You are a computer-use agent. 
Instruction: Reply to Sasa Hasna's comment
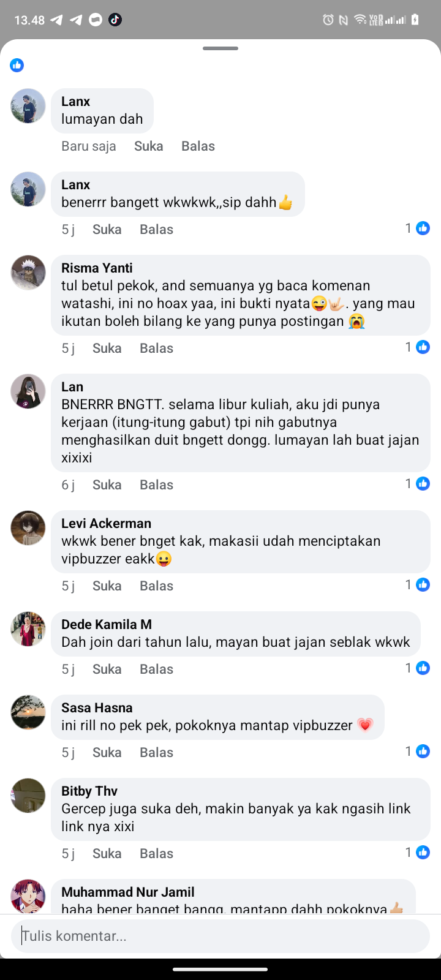tap(157, 753)
